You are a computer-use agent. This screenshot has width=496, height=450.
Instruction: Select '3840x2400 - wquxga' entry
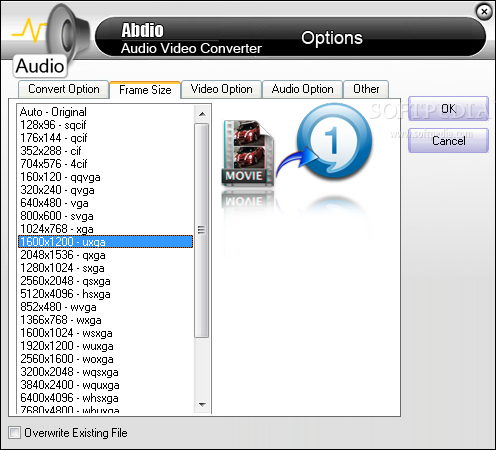coord(105,385)
